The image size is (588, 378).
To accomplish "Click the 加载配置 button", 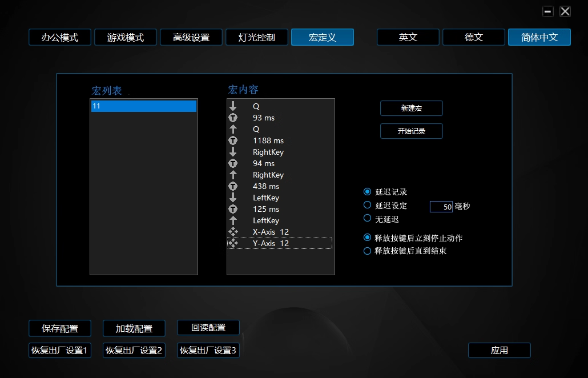I will coord(134,328).
